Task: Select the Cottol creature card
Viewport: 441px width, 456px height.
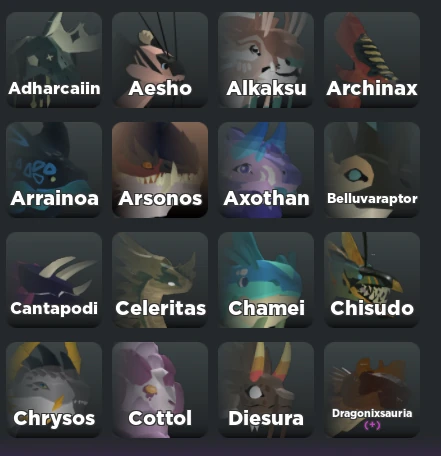Action: pyautogui.click(x=160, y=390)
